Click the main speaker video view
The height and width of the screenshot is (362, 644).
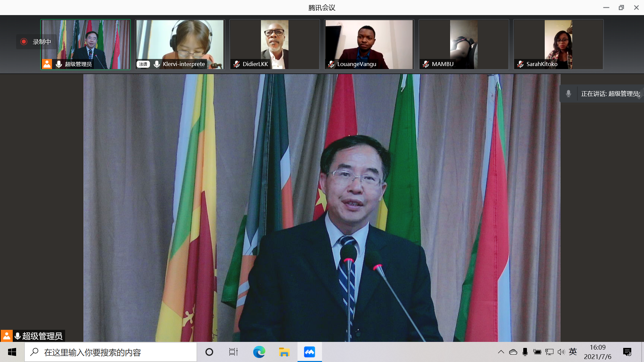point(322,208)
